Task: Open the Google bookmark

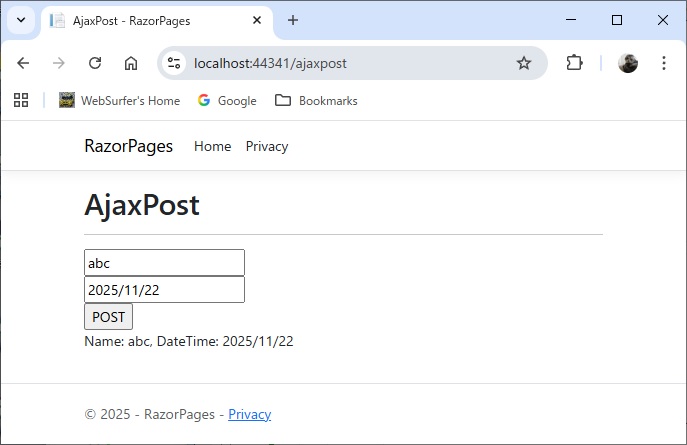Action: tap(227, 100)
